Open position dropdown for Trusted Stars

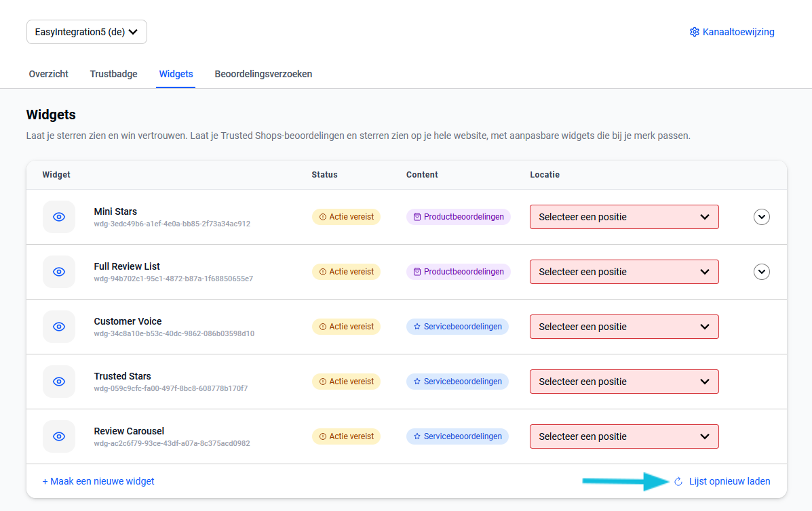(x=623, y=382)
